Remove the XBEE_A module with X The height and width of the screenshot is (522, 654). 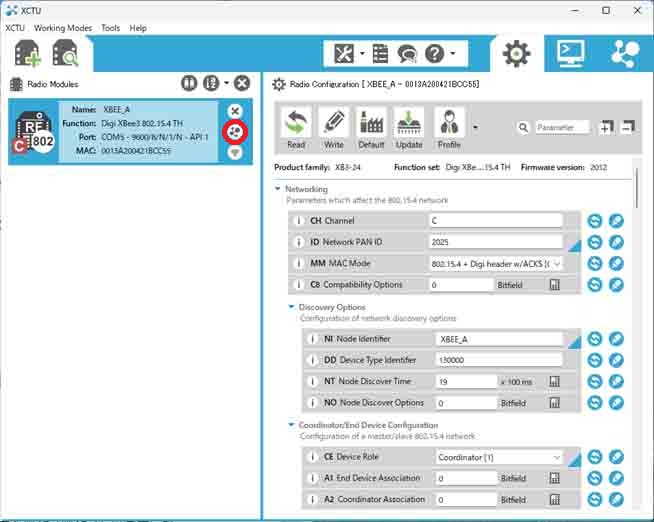coord(235,111)
